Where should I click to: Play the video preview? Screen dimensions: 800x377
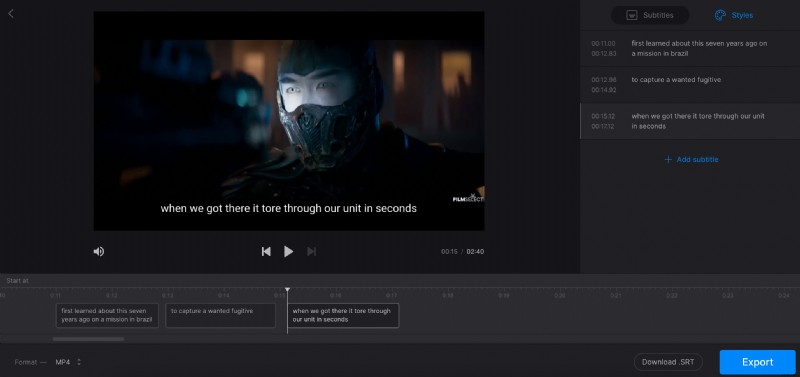click(x=288, y=251)
